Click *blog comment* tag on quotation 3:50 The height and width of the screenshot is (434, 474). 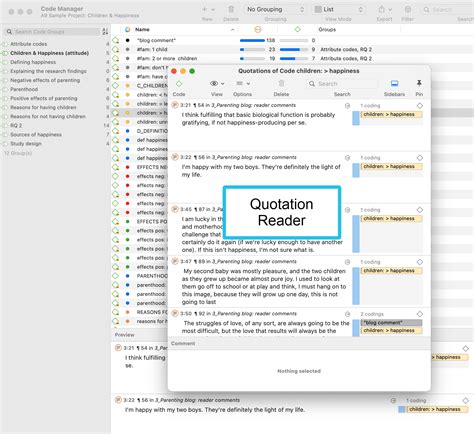pos(391,323)
